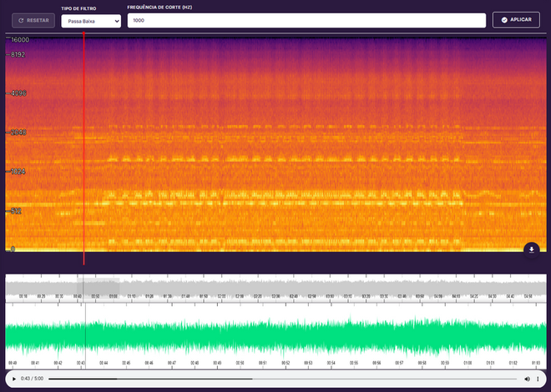The width and height of the screenshot is (551, 392).
Task: Mute audio with the speaker icon
Action: point(527,379)
